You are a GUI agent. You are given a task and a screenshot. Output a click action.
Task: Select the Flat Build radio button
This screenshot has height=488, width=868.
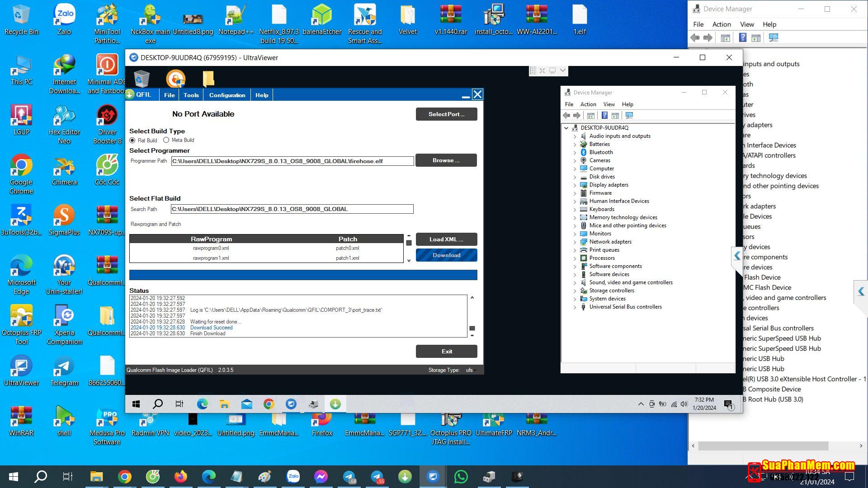[132, 141]
